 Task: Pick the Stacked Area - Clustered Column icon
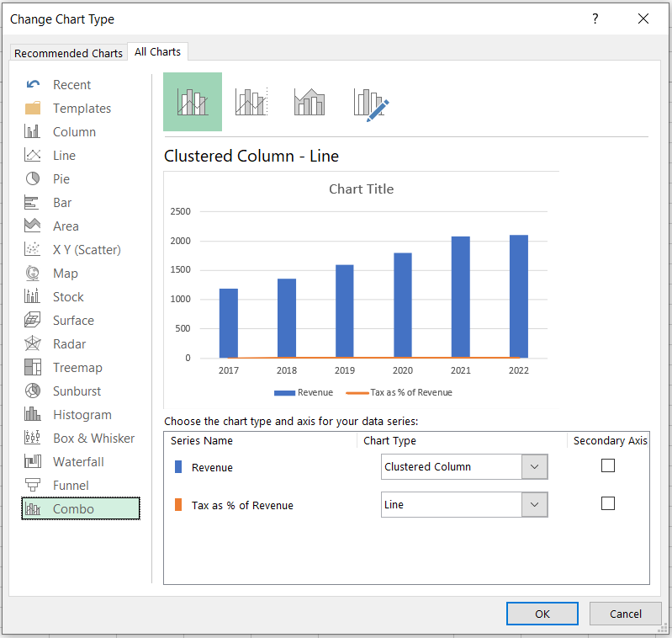tap(309, 102)
